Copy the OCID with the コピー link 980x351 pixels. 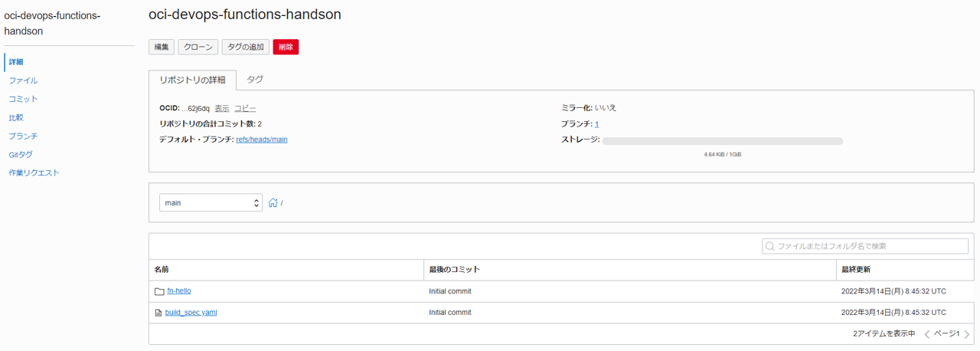245,109
